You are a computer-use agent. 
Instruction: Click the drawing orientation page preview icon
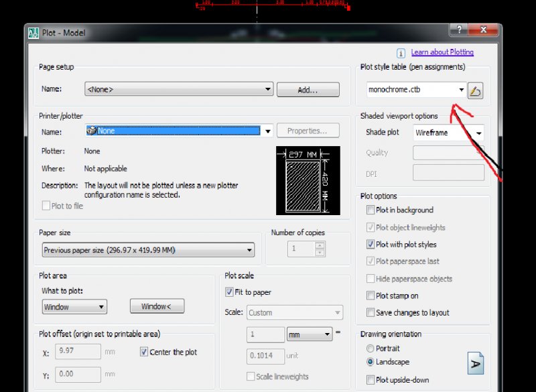tap(476, 363)
